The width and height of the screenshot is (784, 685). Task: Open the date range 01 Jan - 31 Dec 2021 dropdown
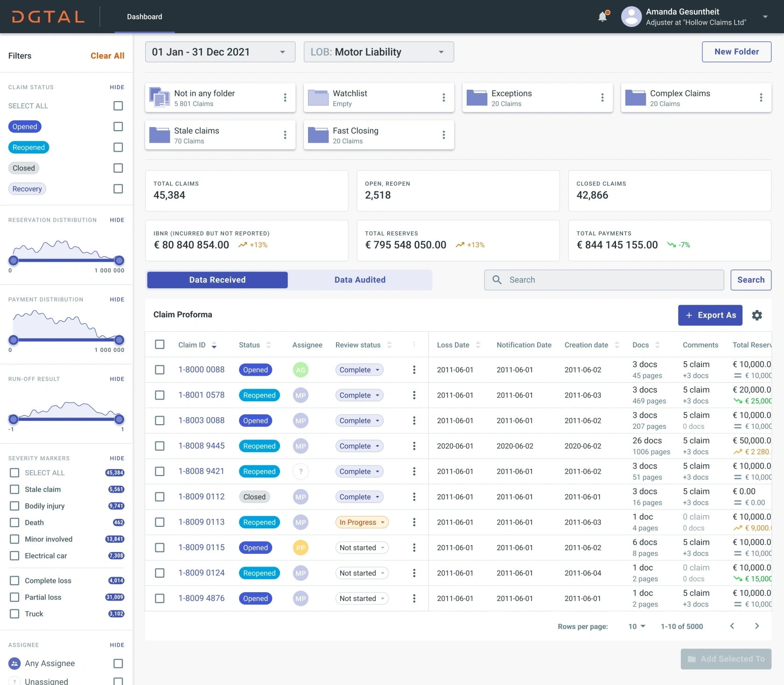[220, 52]
